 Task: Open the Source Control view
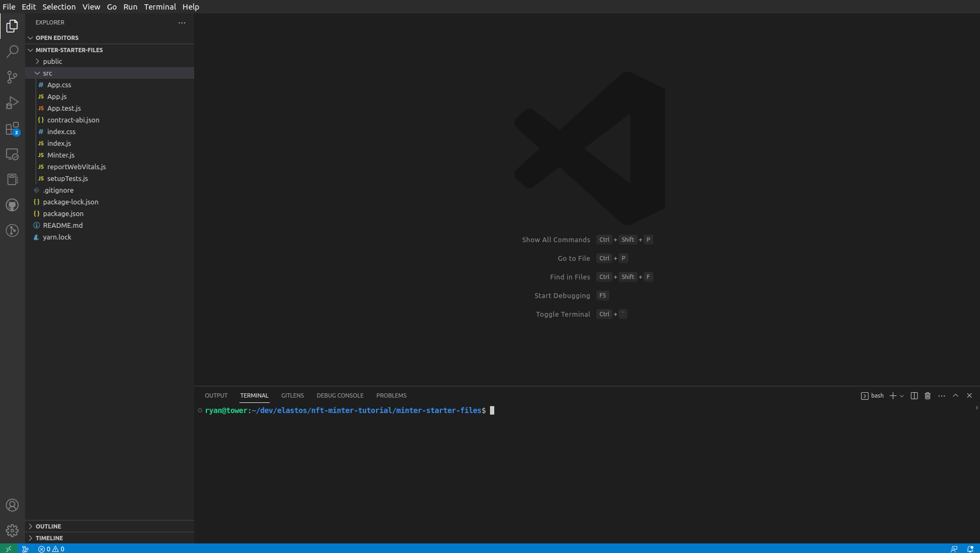(x=12, y=77)
